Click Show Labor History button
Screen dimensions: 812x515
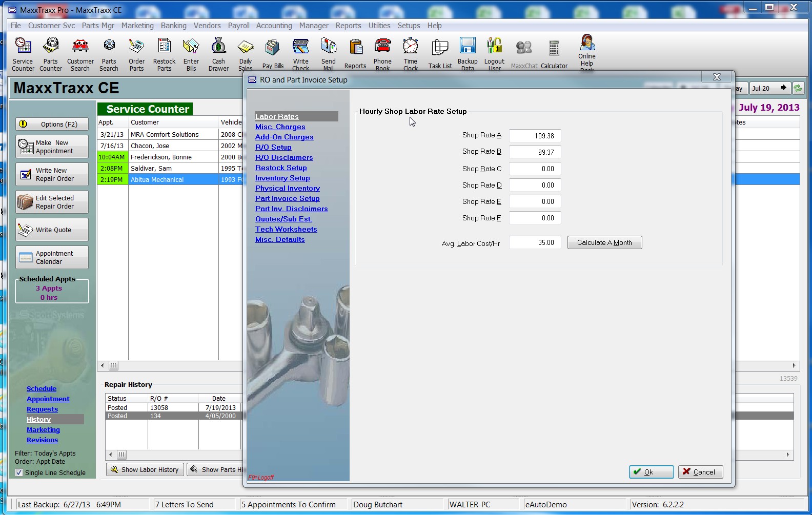[145, 469]
